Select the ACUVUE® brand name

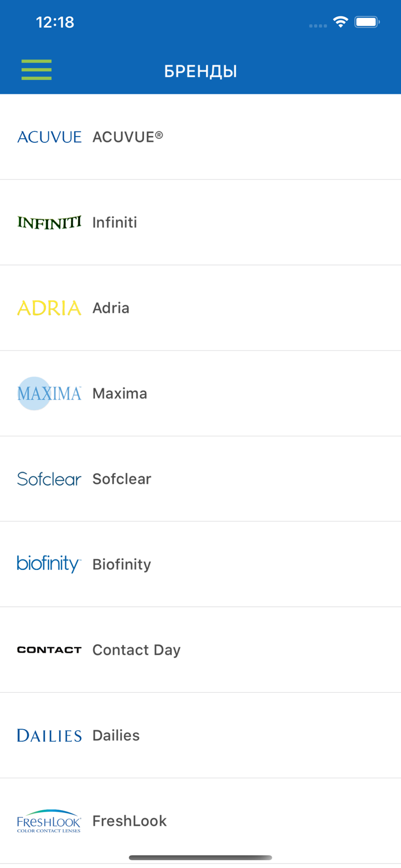(x=128, y=137)
